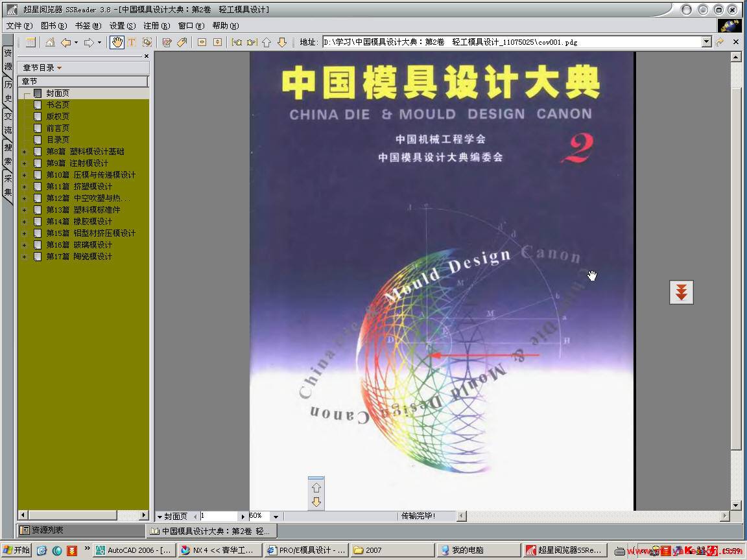Click the address path field
This screenshot has width=747, height=560.
(x=512, y=42)
